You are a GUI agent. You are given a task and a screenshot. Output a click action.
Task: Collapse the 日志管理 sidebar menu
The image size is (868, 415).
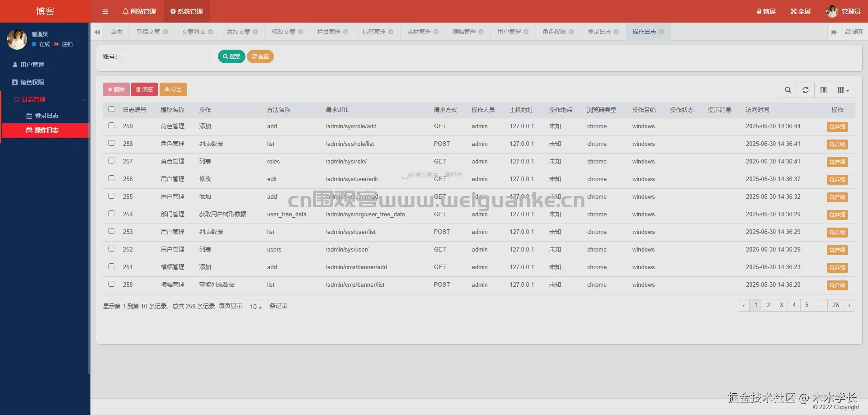[44, 99]
